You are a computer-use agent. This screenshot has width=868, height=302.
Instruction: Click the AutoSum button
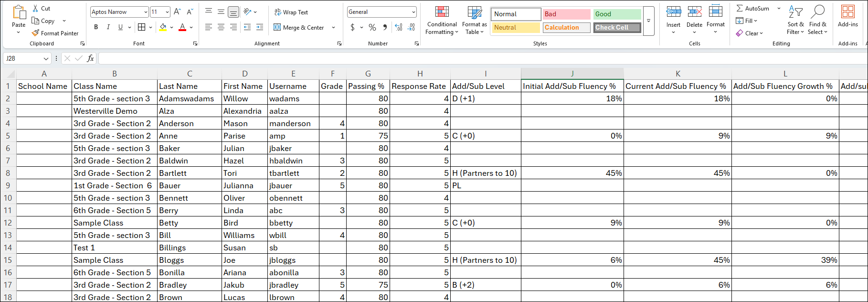pyautogui.click(x=753, y=8)
